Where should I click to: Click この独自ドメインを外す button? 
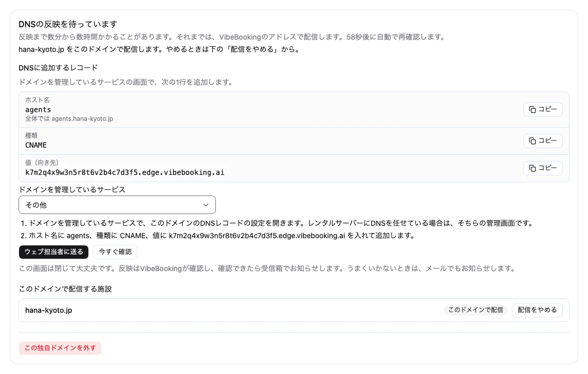click(60, 348)
